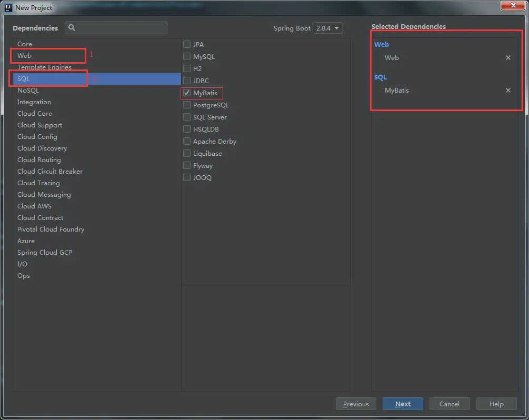Screen dimensions: 529x420
Task: Enable the JDBC dependency
Action: (x=187, y=81)
